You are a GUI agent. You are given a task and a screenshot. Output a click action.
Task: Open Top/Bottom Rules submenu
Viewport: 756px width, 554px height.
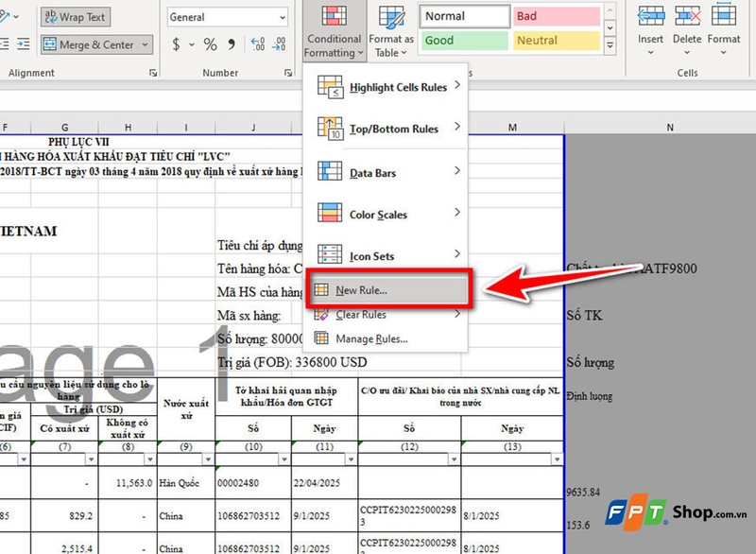(387, 129)
